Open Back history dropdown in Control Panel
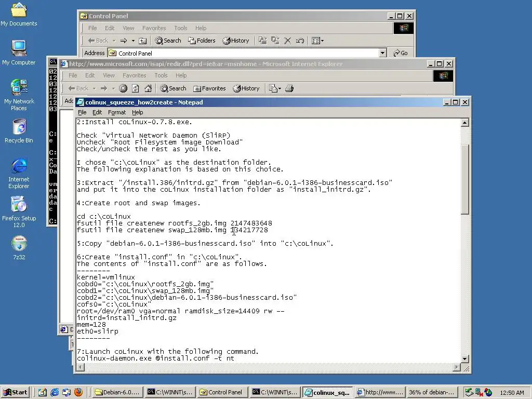The width and height of the screenshot is (532, 399). [114, 41]
